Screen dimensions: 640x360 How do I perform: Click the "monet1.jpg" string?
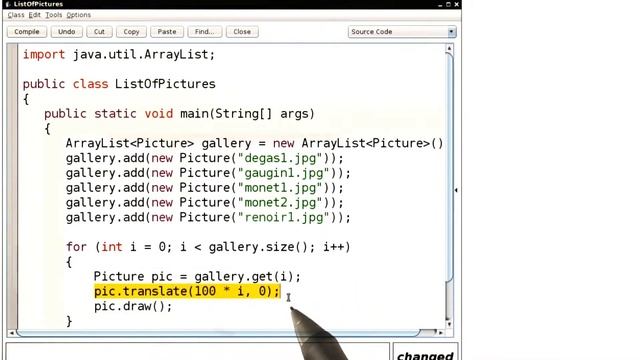pos(280,188)
